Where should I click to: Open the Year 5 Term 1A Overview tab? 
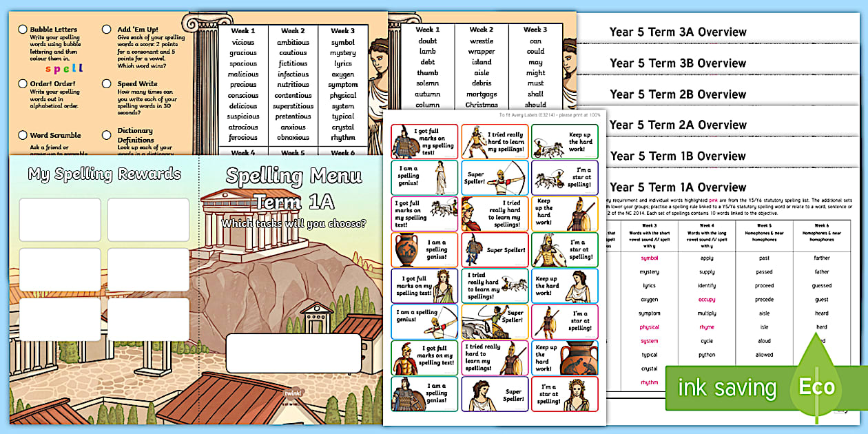tap(679, 187)
